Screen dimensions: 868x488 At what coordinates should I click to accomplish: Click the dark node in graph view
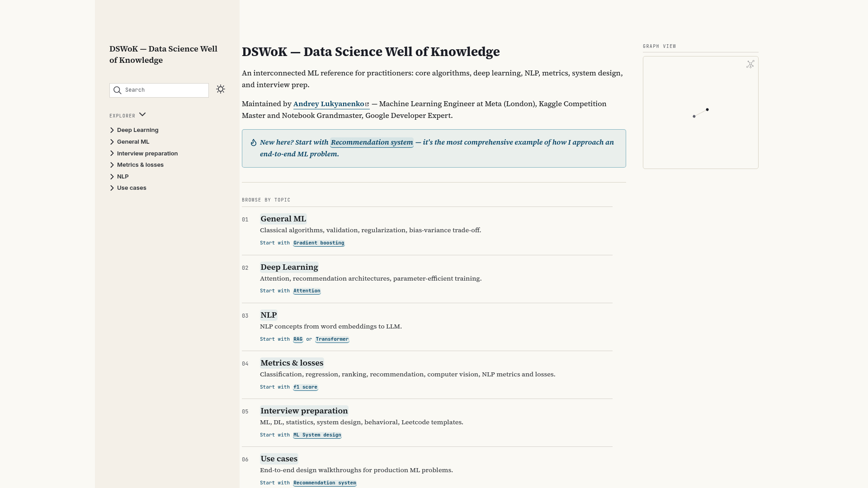707,109
